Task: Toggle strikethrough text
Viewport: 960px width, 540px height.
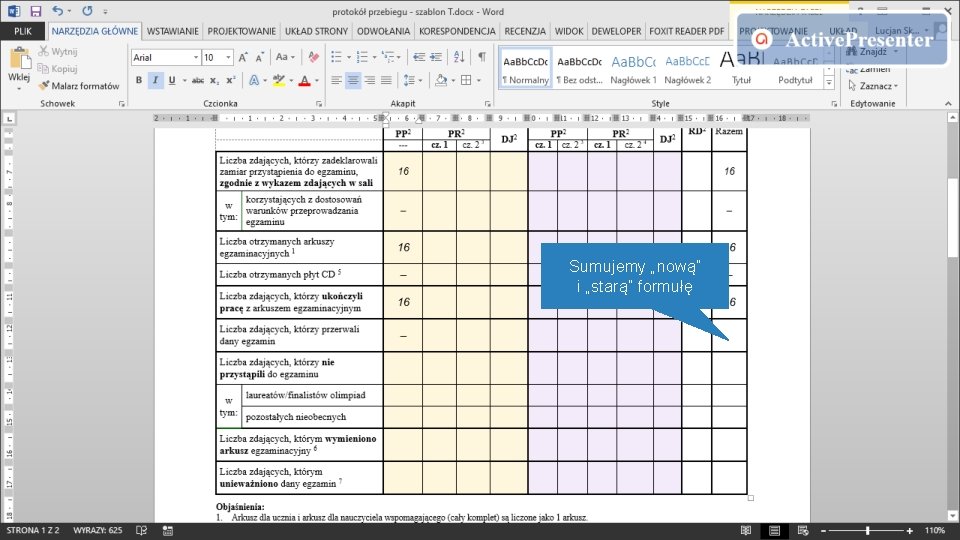Action: click(x=198, y=80)
